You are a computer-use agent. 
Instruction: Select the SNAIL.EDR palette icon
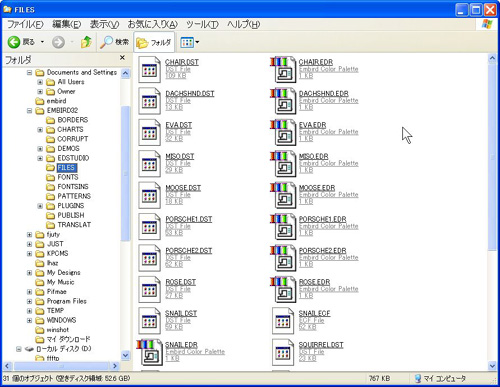click(x=149, y=352)
